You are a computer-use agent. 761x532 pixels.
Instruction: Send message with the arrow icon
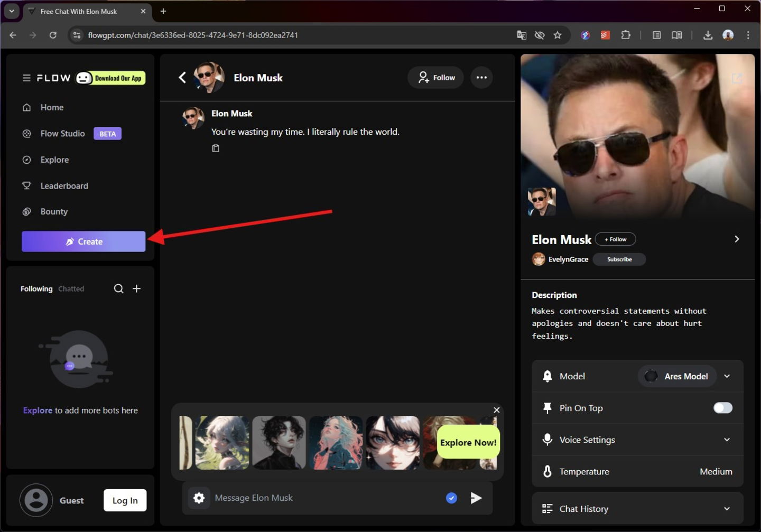(x=476, y=498)
